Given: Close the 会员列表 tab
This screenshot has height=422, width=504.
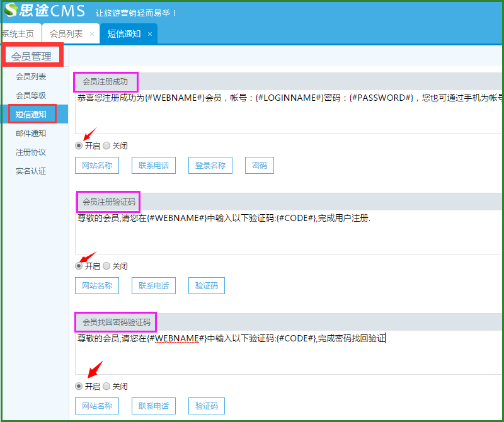Looking at the screenshot, I should [x=92, y=34].
